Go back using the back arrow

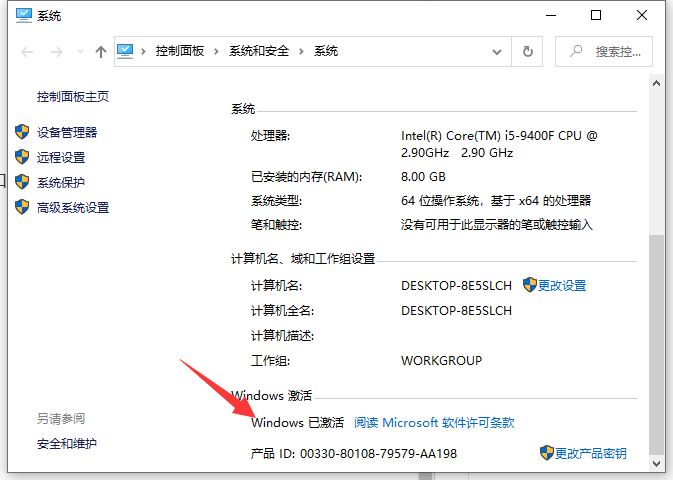pos(26,51)
